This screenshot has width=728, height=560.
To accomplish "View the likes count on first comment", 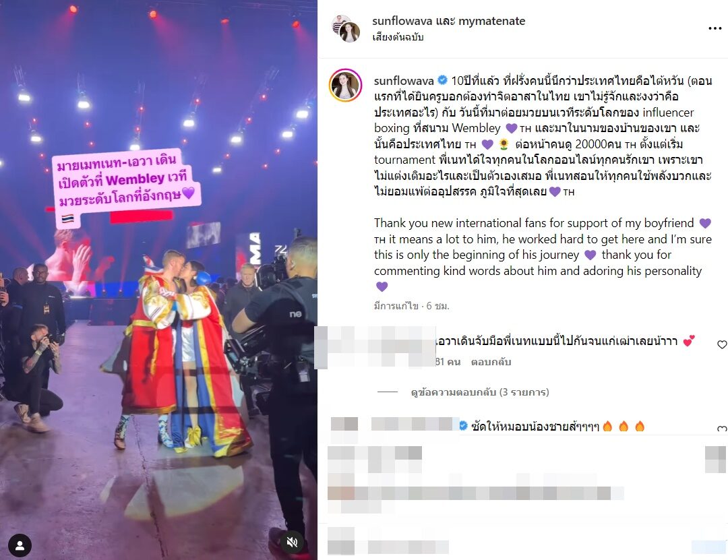I will tap(448, 362).
